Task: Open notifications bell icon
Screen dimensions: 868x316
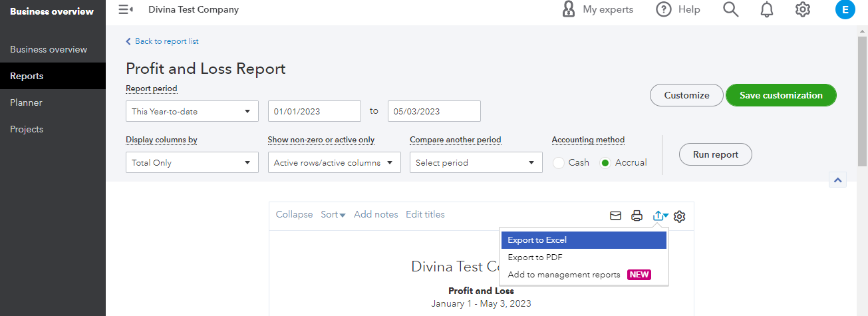Action: [x=767, y=9]
